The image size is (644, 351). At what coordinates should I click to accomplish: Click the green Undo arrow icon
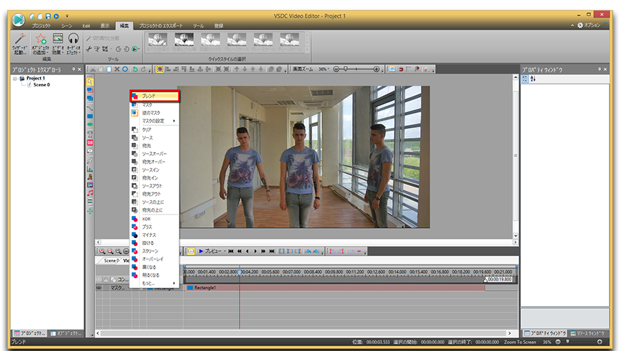[x=135, y=69]
